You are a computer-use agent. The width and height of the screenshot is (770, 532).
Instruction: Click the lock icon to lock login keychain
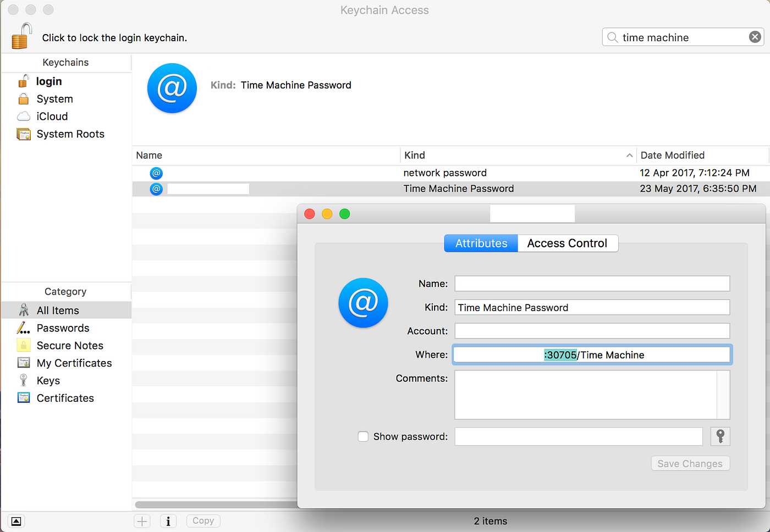[21, 34]
